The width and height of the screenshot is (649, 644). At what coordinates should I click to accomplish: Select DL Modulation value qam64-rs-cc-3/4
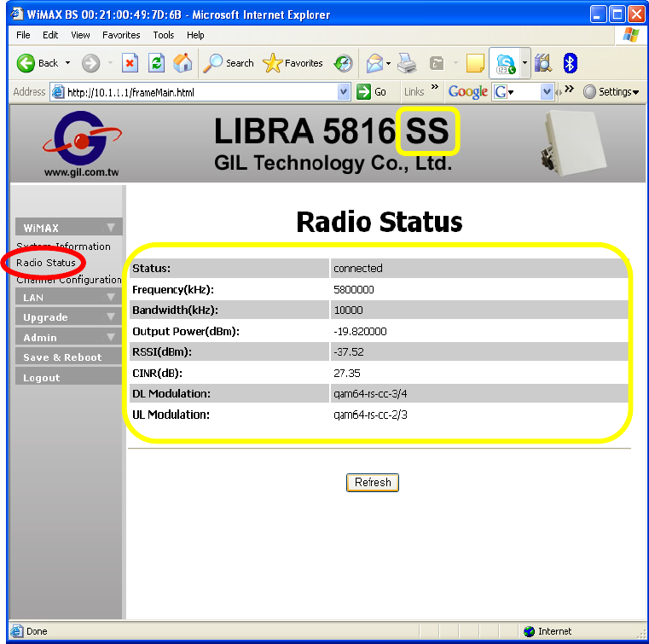pos(370,394)
